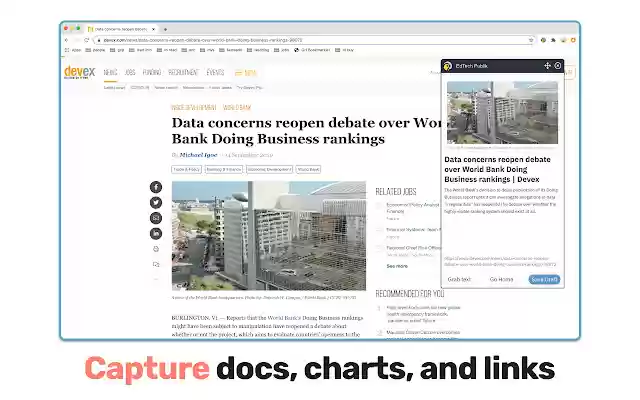Click the devex logo
Viewport: 640px width, 400px height.
coord(80,72)
